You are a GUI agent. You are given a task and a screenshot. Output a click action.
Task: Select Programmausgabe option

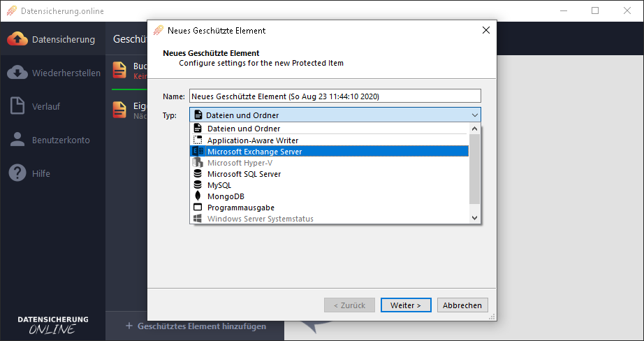click(x=330, y=208)
